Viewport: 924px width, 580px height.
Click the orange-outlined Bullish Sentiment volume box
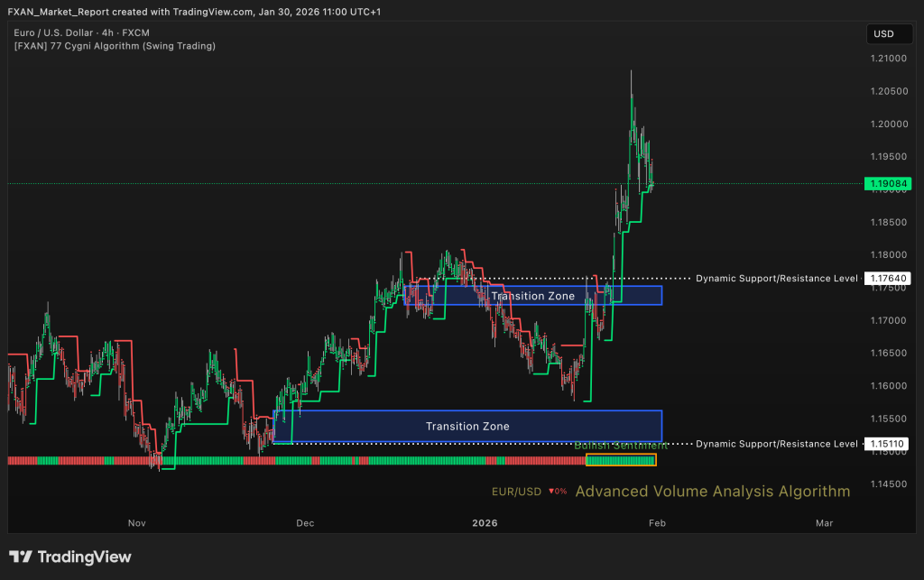pyautogui.click(x=621, y=460)
